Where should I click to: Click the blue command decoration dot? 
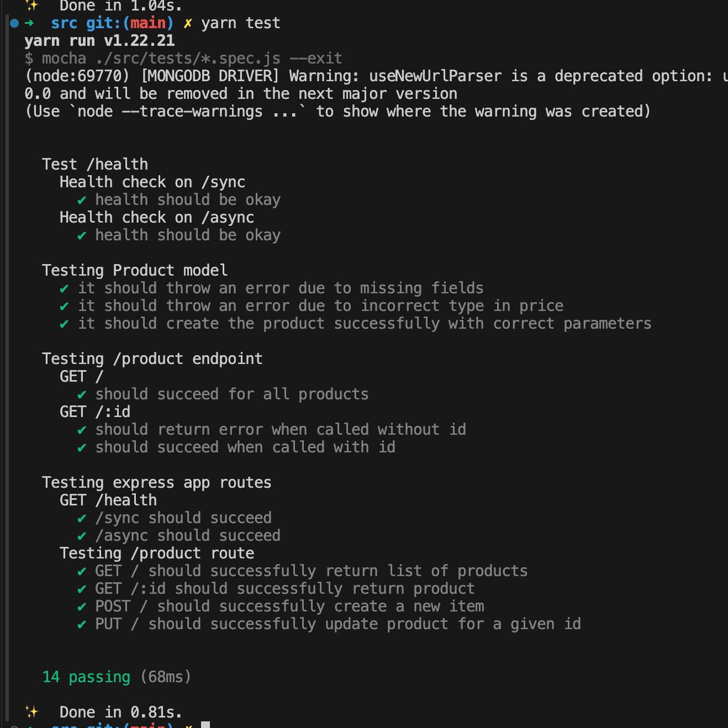click(x=14, y=23)
